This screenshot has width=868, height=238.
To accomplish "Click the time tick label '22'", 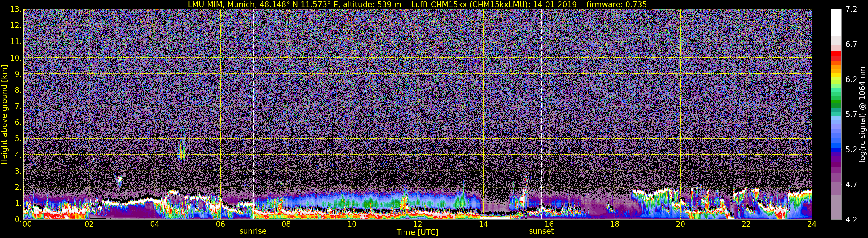I will click(746, 224).
